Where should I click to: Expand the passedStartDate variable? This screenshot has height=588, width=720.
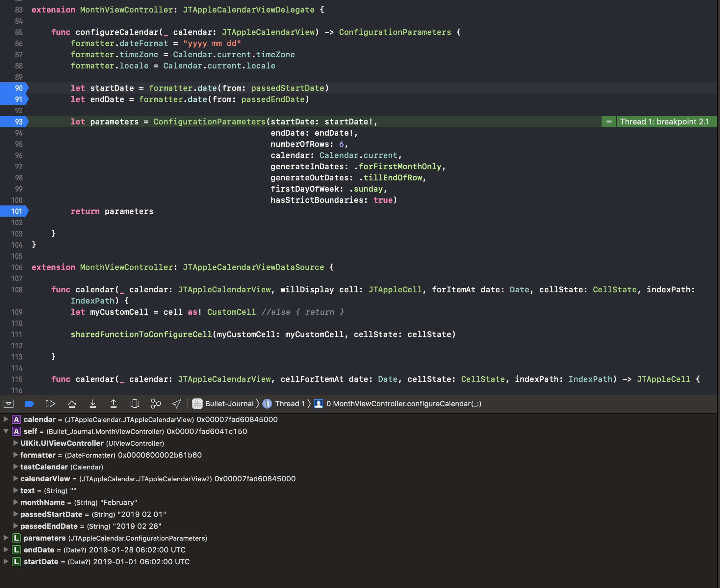click(x=15, y=514)
